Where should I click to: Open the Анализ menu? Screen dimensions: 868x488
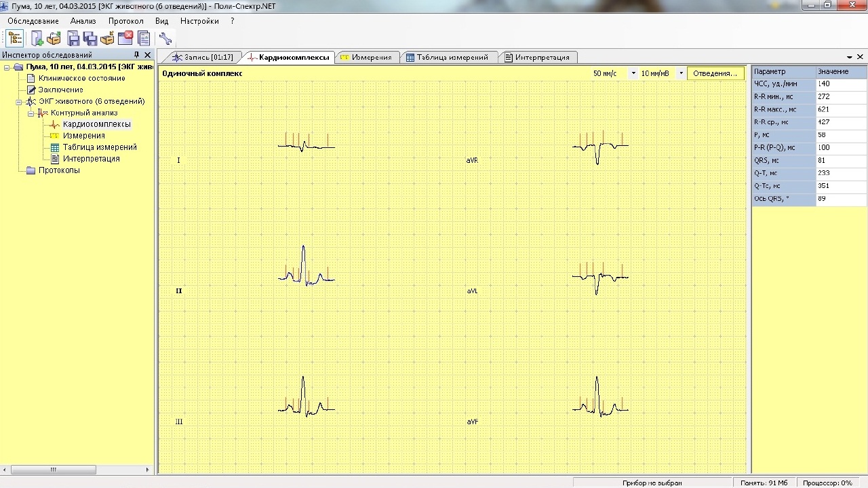[x=83, y=21]
